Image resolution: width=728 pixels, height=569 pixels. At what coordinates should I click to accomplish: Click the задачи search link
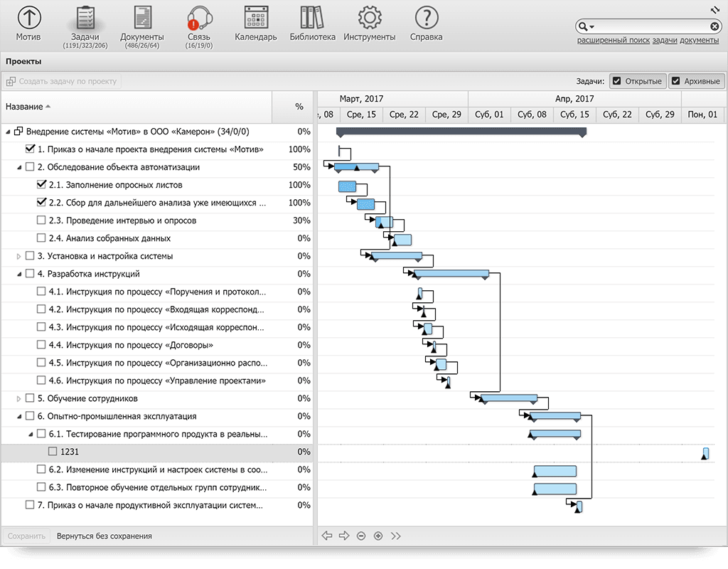[x=665, y=41]
